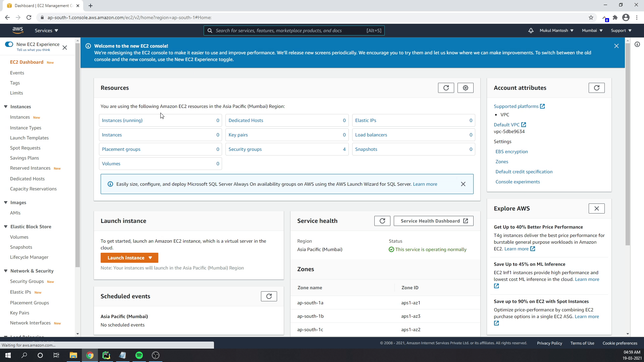
Task: Open the Mumbai region selector
Action: [x=591, y=30]
